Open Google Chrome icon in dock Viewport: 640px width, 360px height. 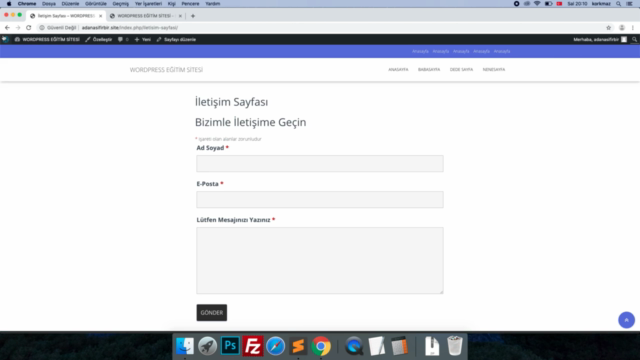321,346
